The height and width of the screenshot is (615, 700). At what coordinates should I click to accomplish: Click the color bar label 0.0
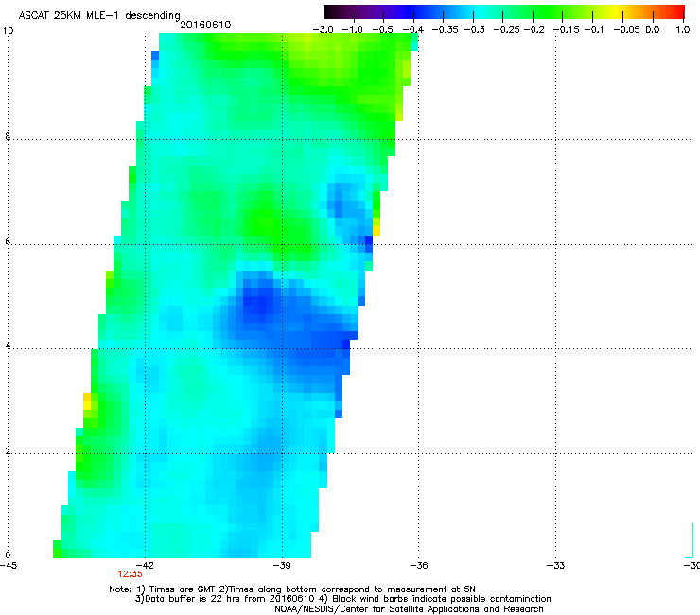(653, 30)
